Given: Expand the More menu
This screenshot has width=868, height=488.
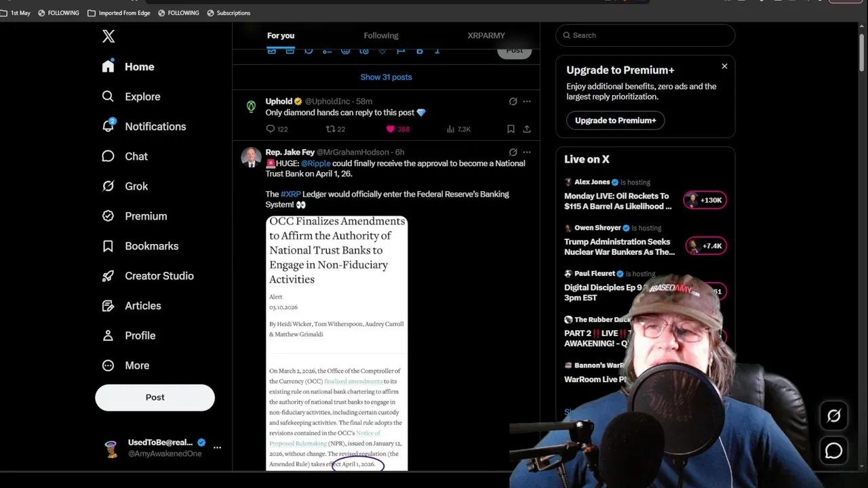Looking at the screenshot, I should tap(125, 365).
